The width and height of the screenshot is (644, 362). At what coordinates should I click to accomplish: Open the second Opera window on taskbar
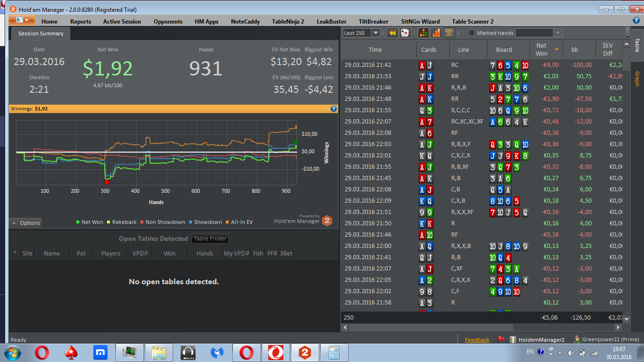pos(247,353)
